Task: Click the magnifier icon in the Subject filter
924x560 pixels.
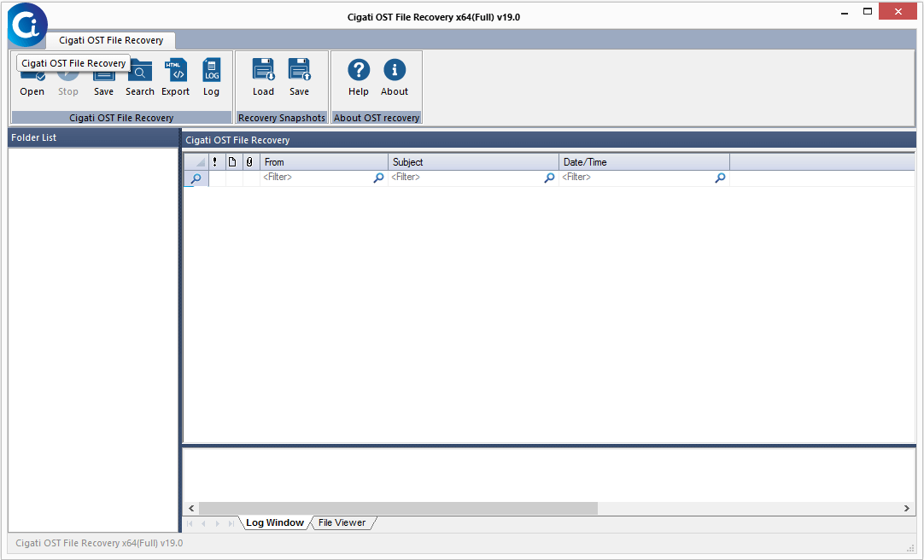Action: pos(549,178)
